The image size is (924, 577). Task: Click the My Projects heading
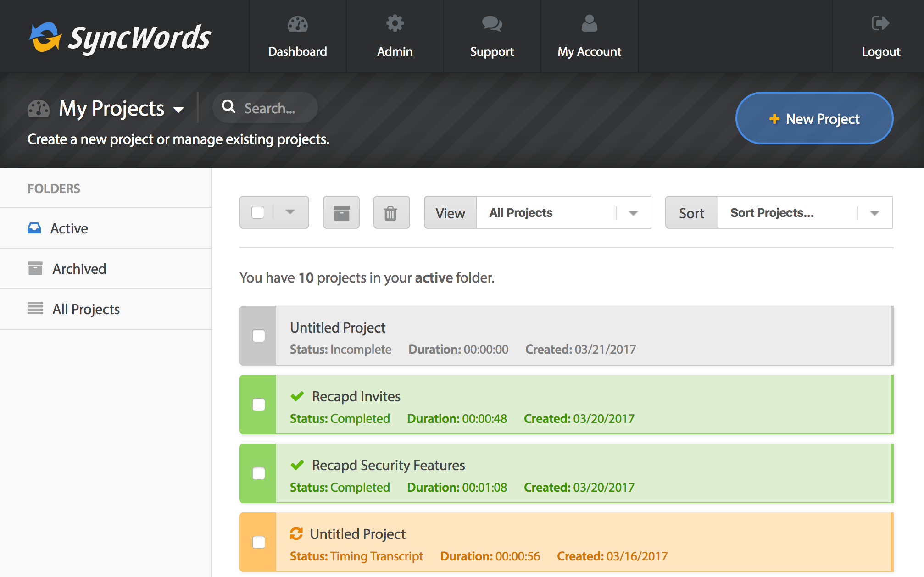click(111, 109)
